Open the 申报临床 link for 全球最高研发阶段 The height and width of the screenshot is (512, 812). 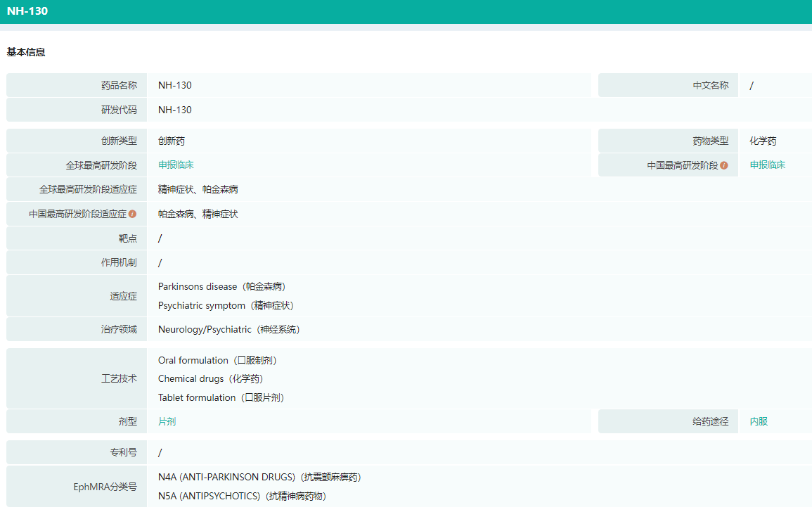click(x=176, y=165)
